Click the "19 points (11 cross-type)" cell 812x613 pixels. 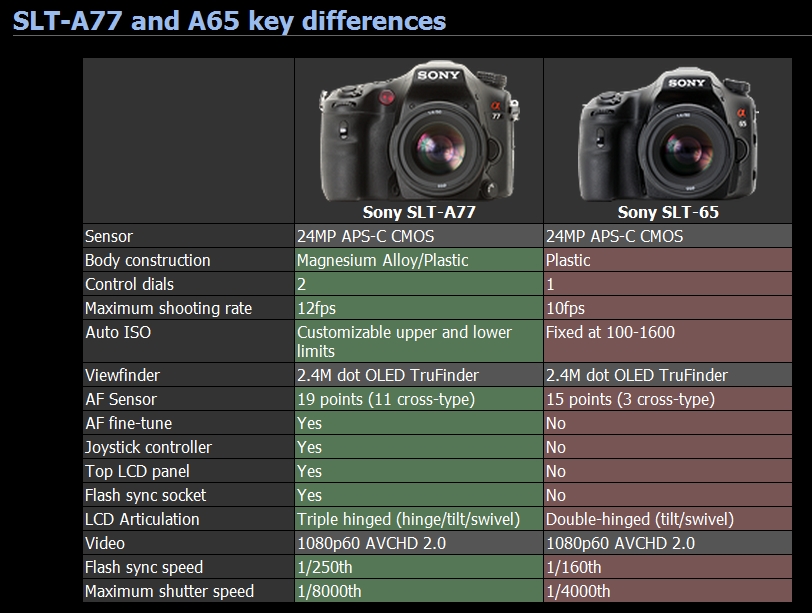(x=419, y=399)
